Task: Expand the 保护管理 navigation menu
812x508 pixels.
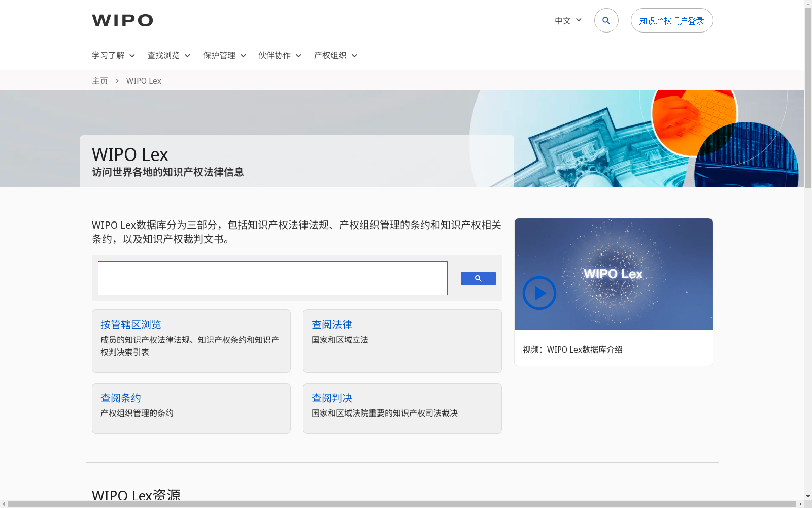Action: click(x=223, y=56)
